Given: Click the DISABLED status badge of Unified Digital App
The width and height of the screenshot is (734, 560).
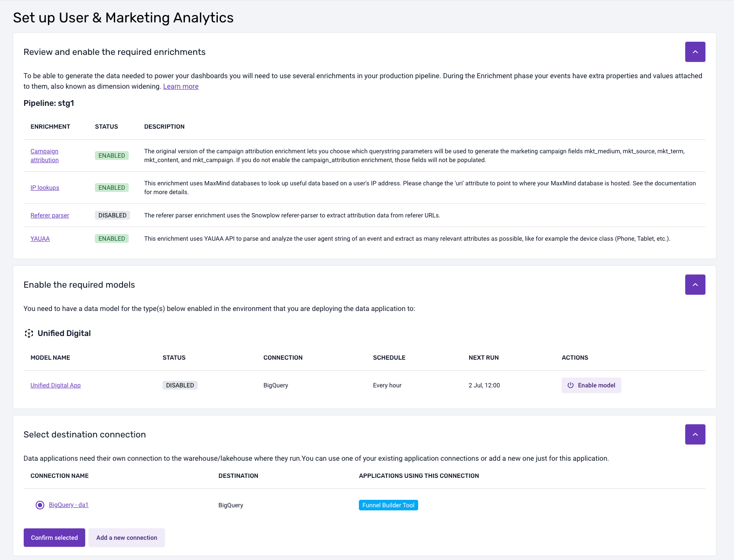Looking at the screenshot, I should (x=180, y=385).
